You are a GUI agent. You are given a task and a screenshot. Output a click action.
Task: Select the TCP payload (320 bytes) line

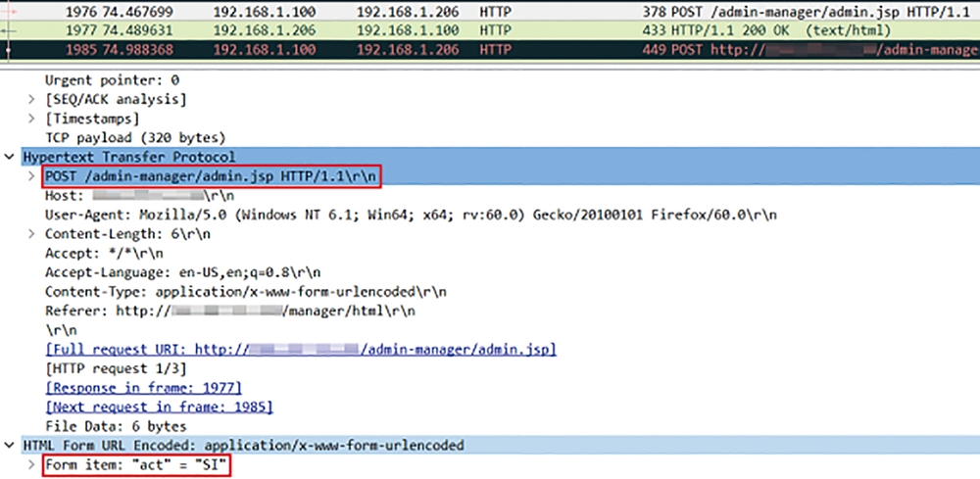(135, 138)
